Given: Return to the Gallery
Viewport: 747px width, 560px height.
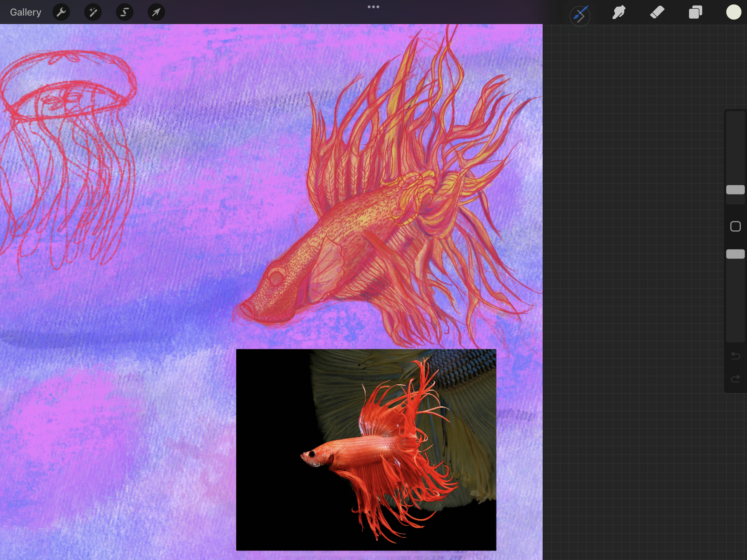Looking at the screenshot, I should (x=25, y=13).
